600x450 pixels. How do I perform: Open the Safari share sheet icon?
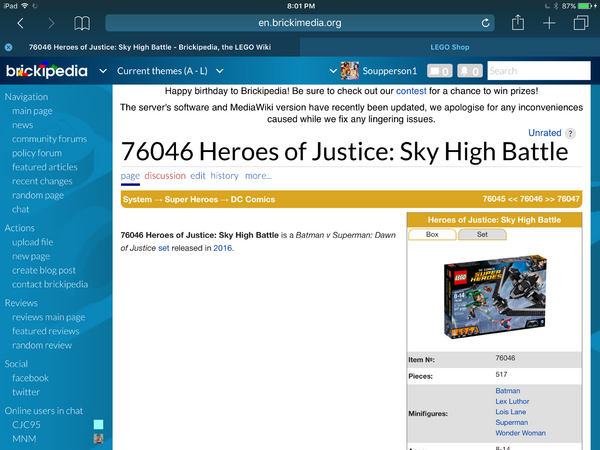point(518,22)
